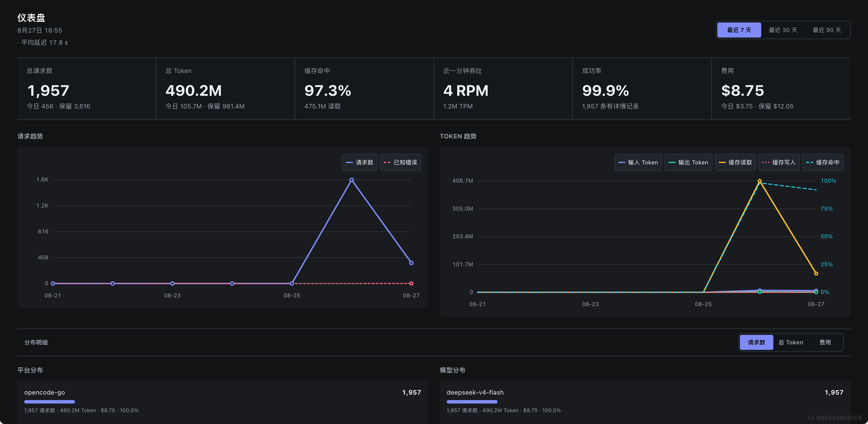
Task: Switch to 最近 90 天 range
Action: coord(826,30)
